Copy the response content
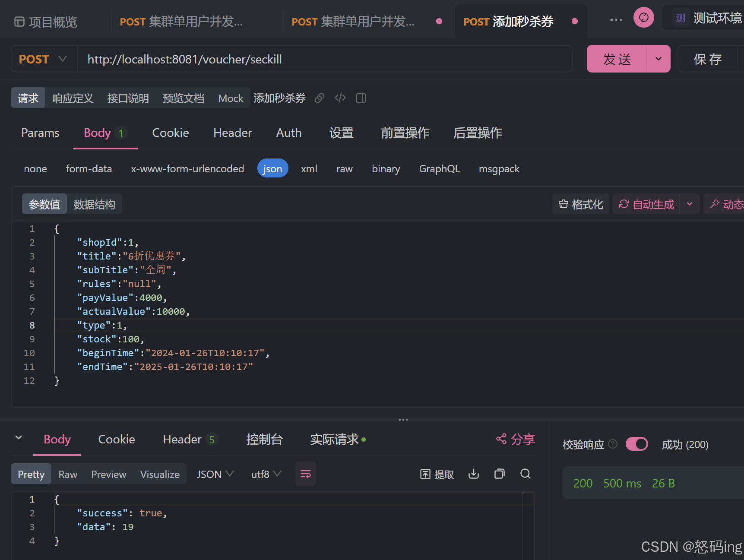The image size is (744, 560). click(500, 474)
